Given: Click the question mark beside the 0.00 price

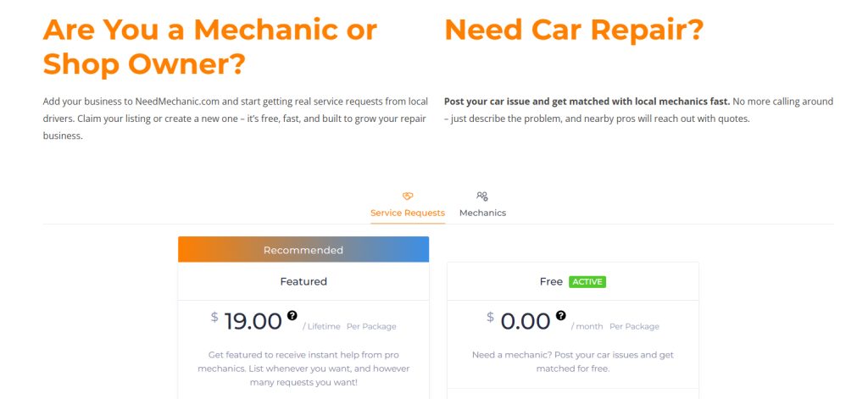Looking at the screenshot, I should click(560, 315).
